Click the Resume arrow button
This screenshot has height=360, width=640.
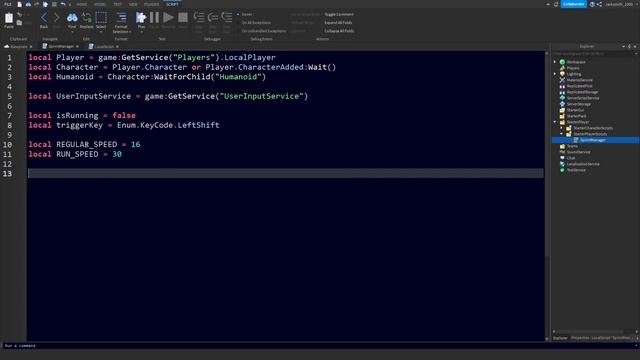coord(168,17)
